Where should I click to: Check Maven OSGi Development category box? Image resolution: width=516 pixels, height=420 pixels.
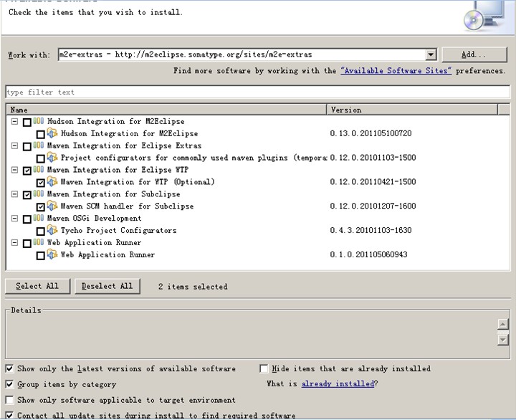(x=27, y=219)
